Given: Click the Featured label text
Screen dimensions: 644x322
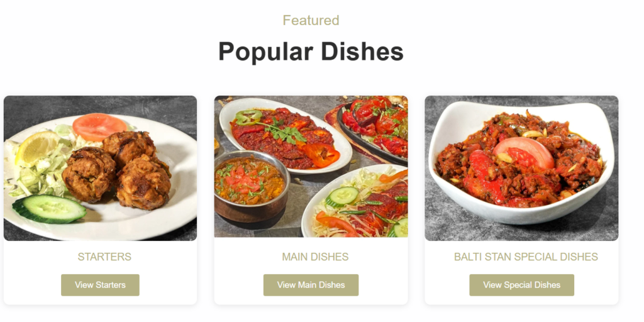Looking at the screenshot, I should [311, 20].
